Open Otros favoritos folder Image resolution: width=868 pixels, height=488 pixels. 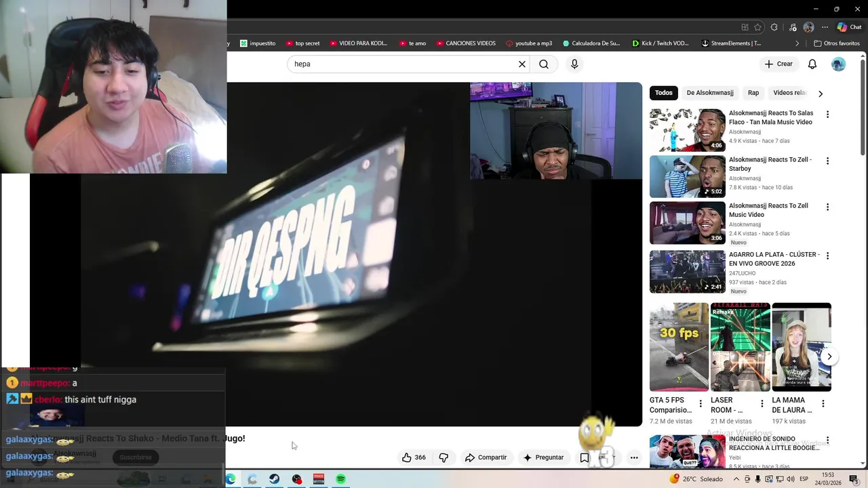(837, 43)
